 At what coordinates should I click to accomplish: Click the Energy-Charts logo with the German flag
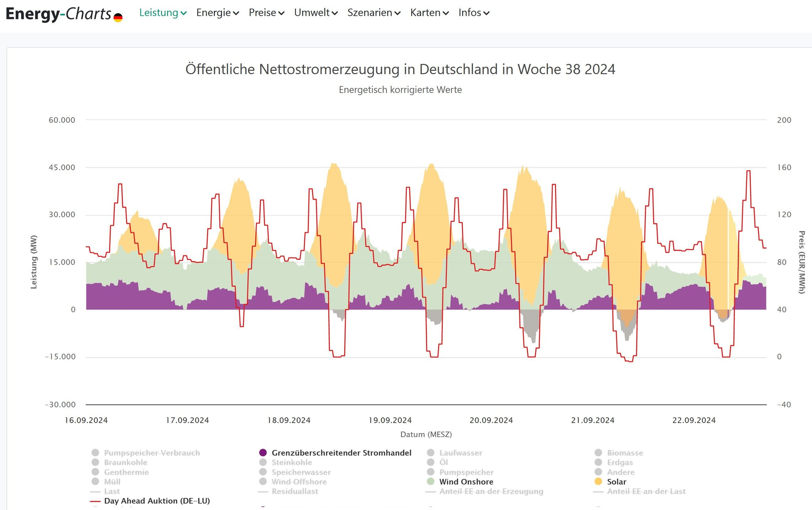(x=64, y=14)
